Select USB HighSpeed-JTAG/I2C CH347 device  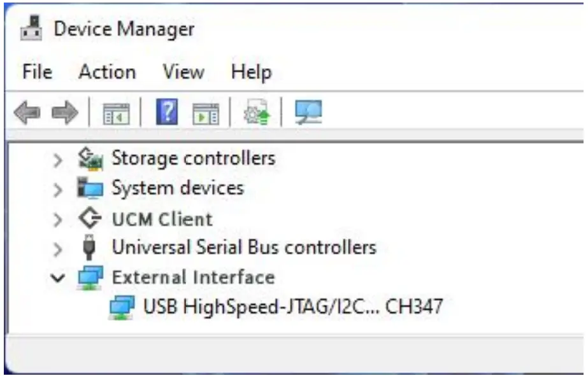pyautogui.click(x=292, y=307)
